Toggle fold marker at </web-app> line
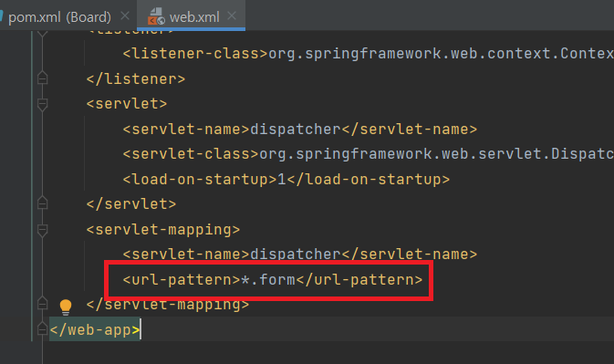 [42, 328]
